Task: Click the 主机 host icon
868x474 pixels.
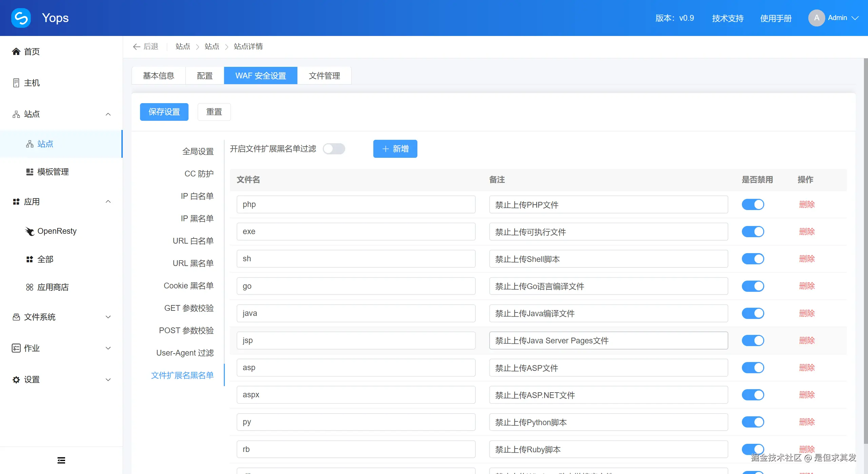Action: point(16,83)
